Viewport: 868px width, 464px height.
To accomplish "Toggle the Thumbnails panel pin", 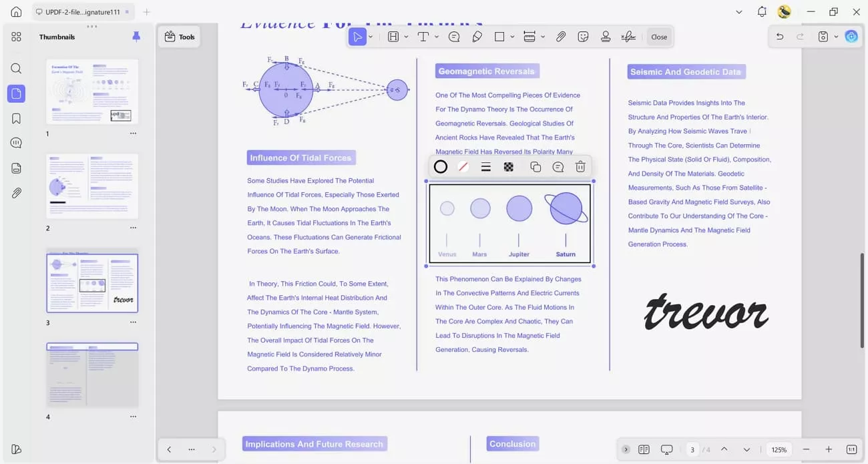I will point(136,37).
